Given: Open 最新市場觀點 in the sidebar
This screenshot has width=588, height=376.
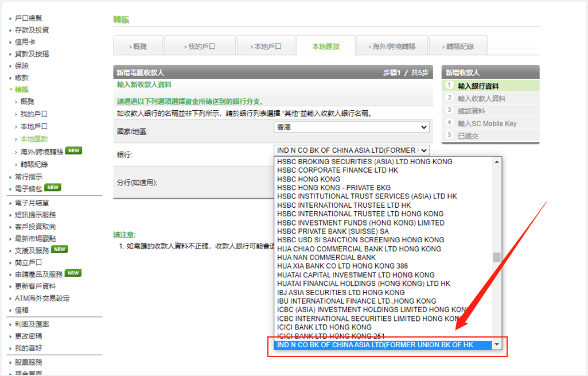Looking at the screenshot, I should 35,238.
